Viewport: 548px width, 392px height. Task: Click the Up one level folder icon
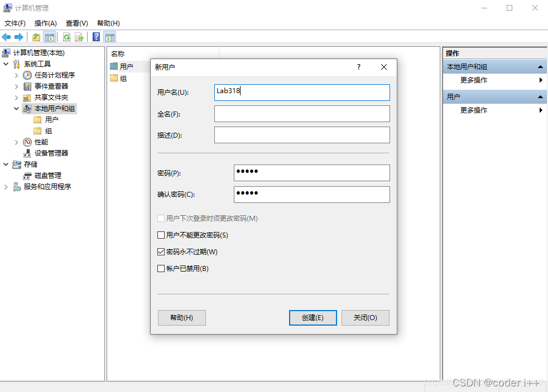[36, 37]
